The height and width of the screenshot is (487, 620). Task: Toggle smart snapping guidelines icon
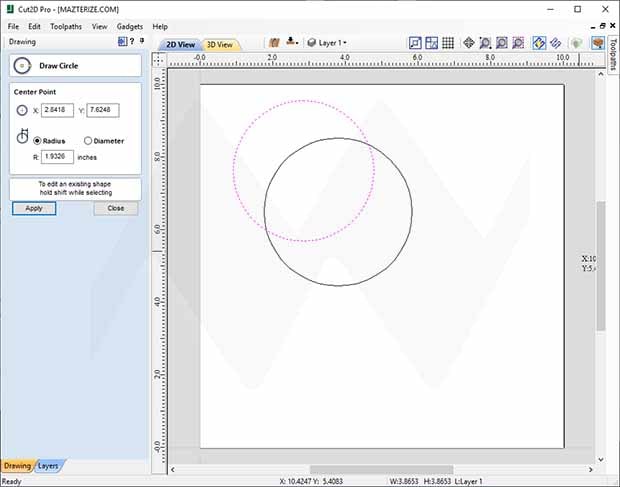coord(431,43)
